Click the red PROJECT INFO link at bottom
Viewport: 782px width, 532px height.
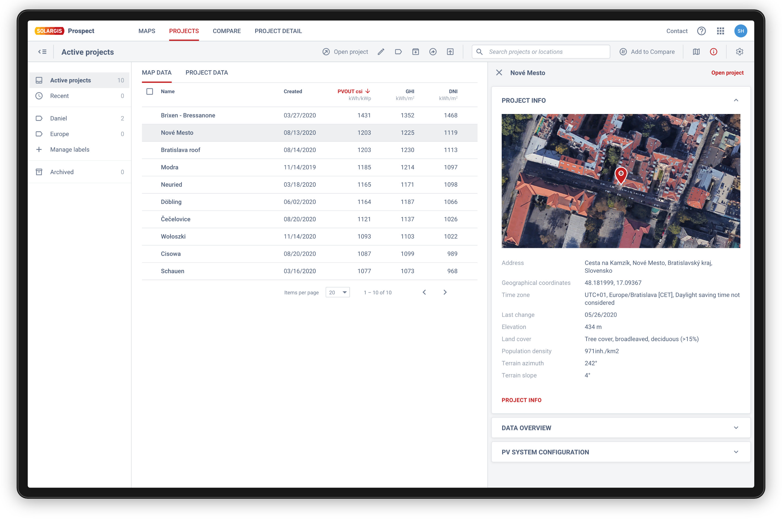[x=522, y=401]
